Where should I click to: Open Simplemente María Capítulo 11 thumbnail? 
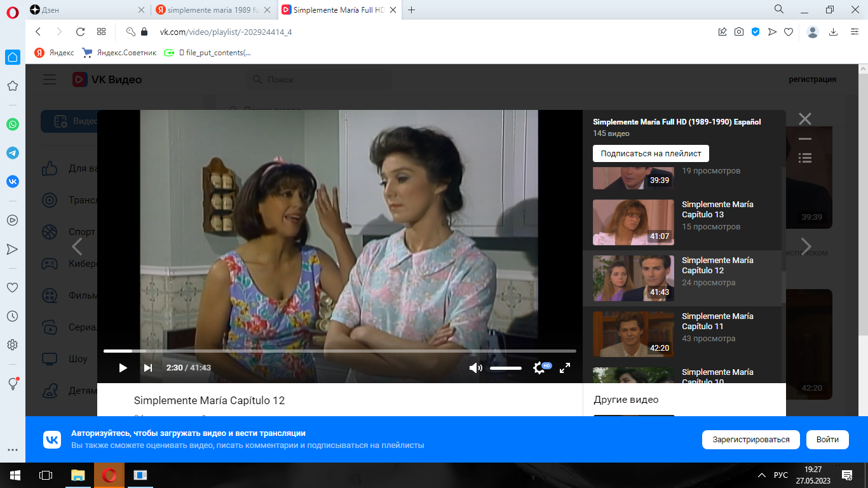(634, 334)
